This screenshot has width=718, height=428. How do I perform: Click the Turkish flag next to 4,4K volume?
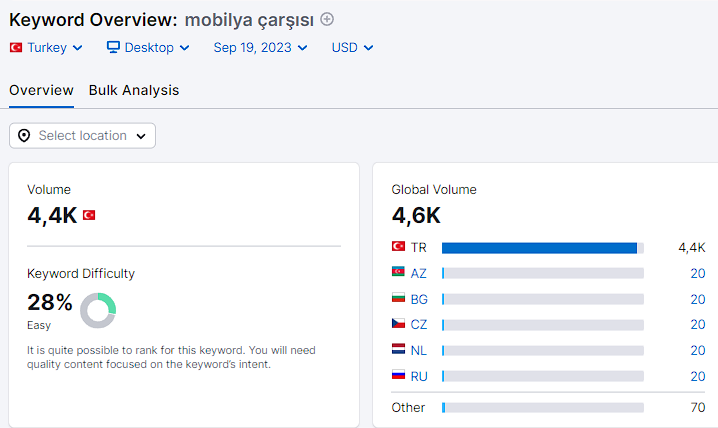coord(89,215)
